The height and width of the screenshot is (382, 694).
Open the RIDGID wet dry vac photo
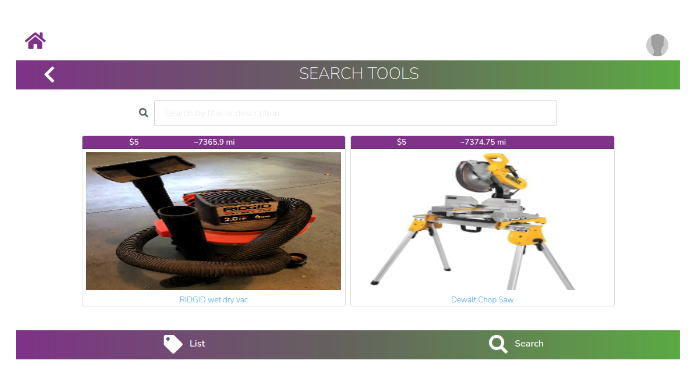(x=213, y=221)
